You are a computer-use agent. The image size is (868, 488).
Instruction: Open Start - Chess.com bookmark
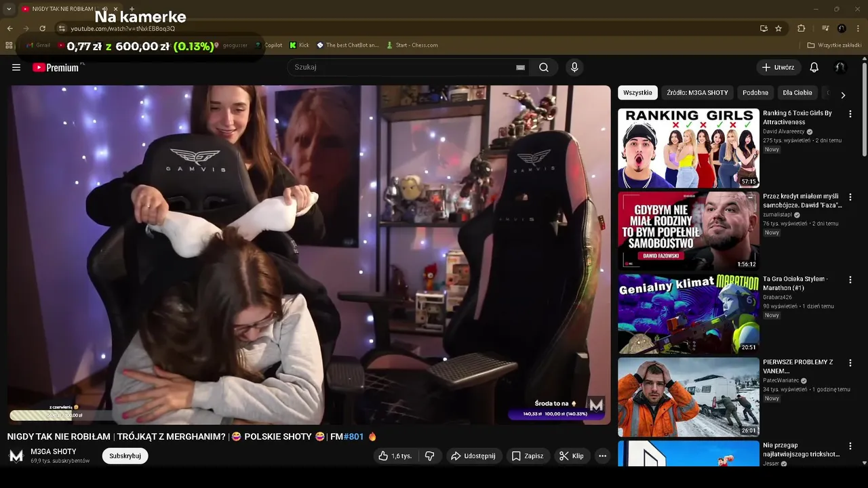(x=412, y=45)
